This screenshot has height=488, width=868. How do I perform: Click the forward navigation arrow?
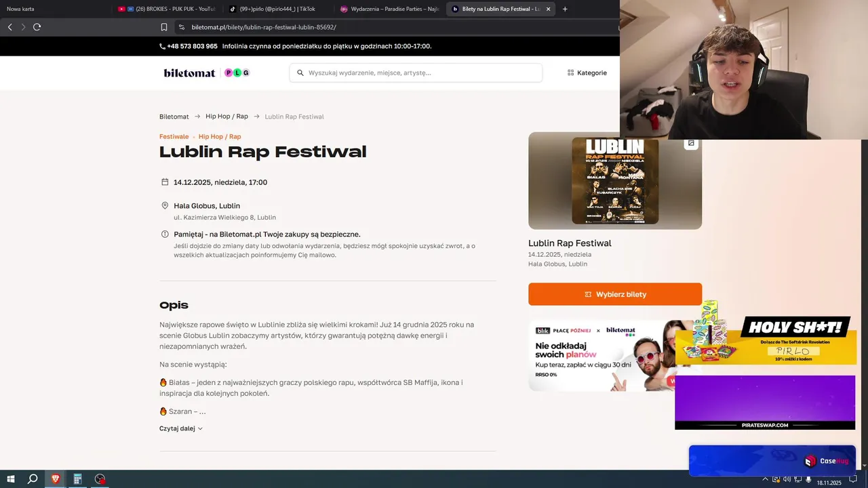coord(23,27)
